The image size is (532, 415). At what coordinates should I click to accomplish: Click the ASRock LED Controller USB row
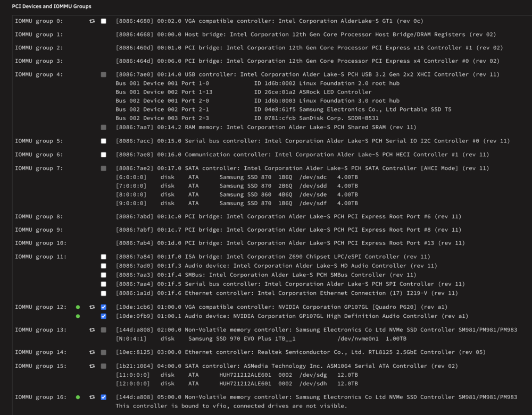tap(243, 92)
